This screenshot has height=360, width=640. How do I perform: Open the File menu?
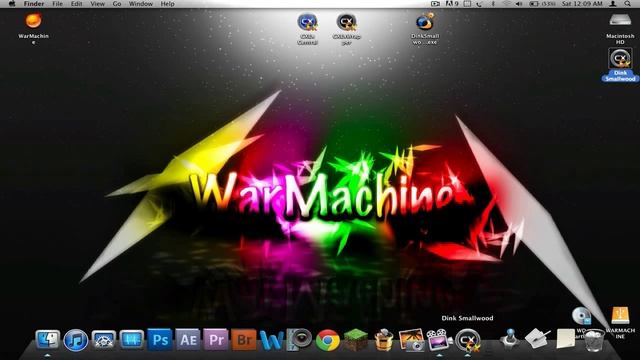(x=58, y=4)
